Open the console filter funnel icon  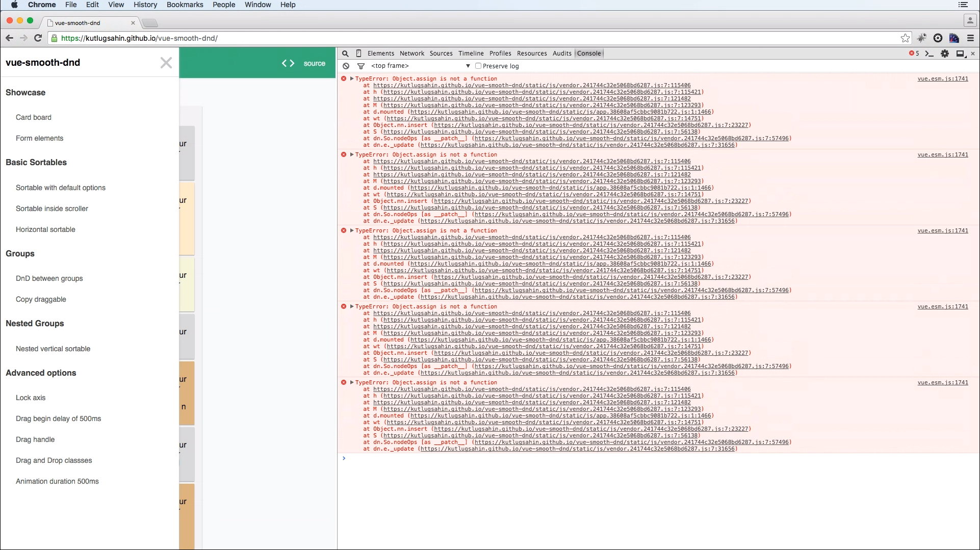pyautogui.click(x=361, y=66)
